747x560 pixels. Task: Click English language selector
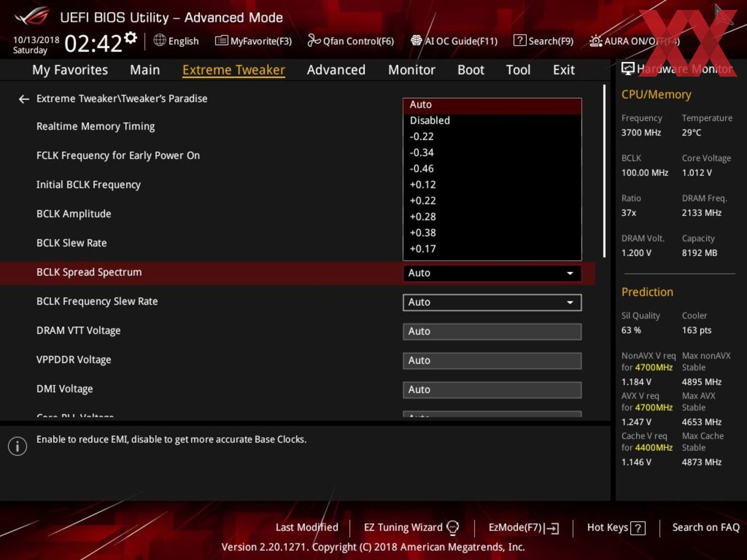click(x=183, y=41)
